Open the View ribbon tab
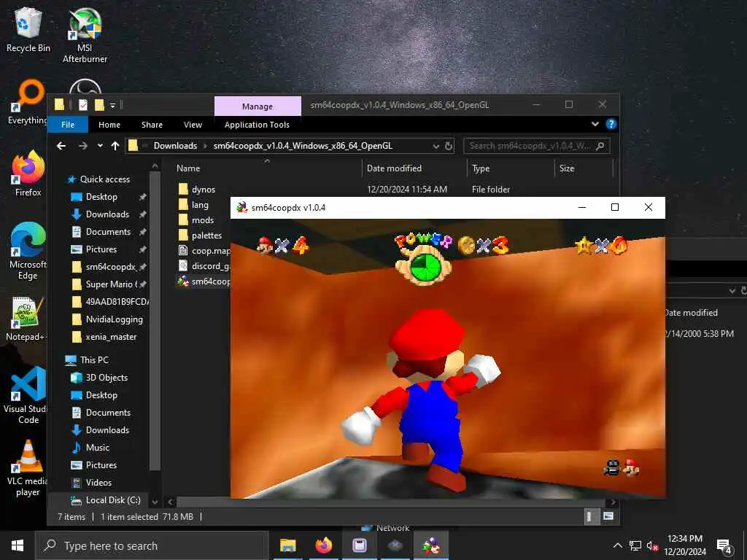The image size is (747, 560). click(193, 124)
